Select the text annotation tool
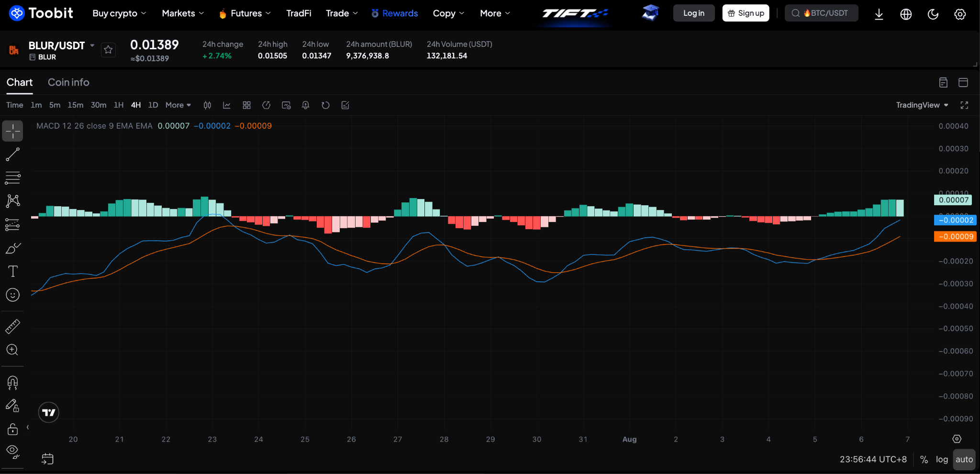 click(12, 271)
